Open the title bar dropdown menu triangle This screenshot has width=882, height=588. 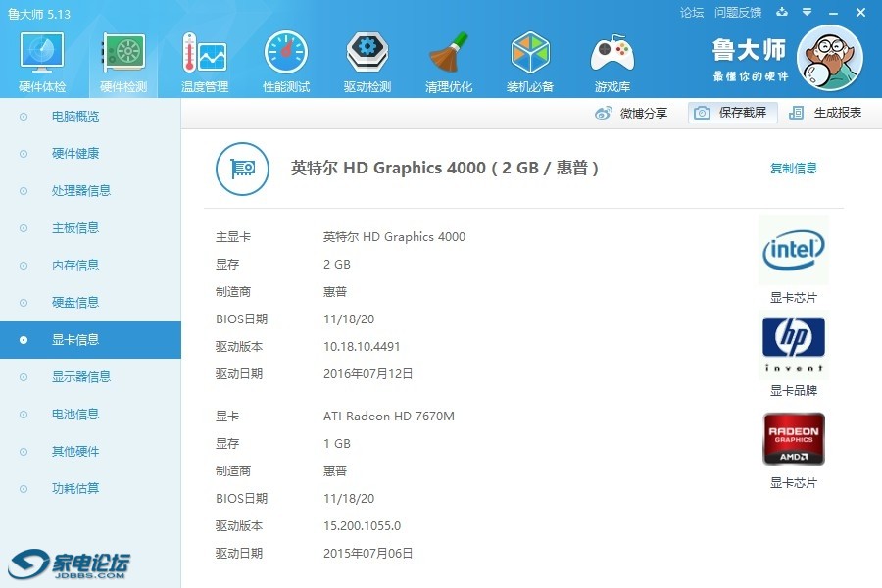click(x=808, y=12)
